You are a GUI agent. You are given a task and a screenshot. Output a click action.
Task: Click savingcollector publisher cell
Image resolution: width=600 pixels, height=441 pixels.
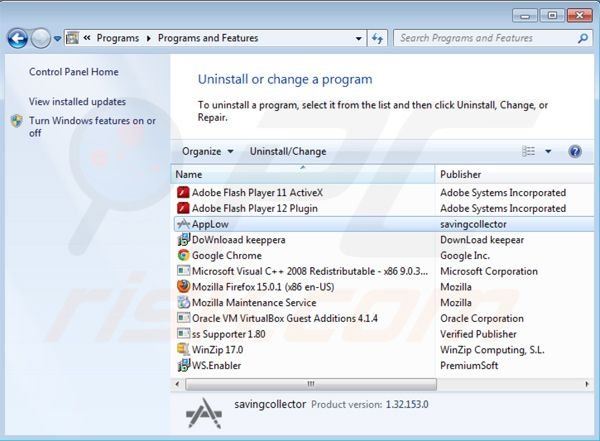(473, 224)
